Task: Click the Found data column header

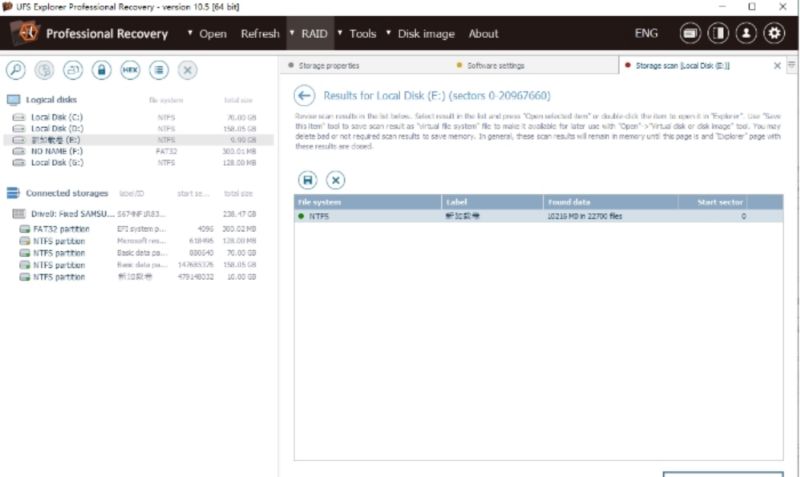Action: tap(611, 202)
